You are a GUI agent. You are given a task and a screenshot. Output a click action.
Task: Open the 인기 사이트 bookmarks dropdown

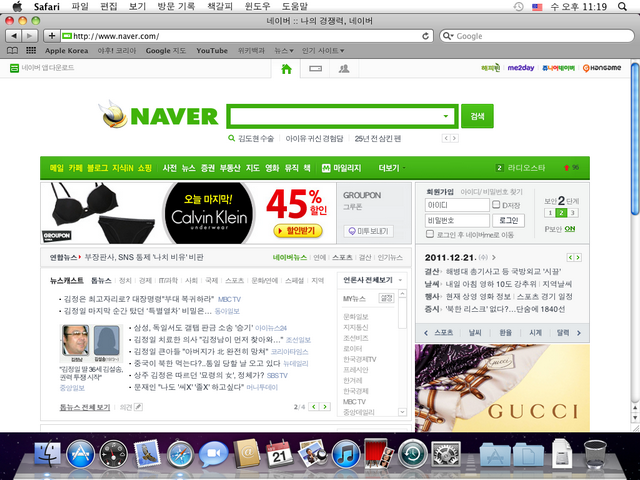(x=323, y=51)
